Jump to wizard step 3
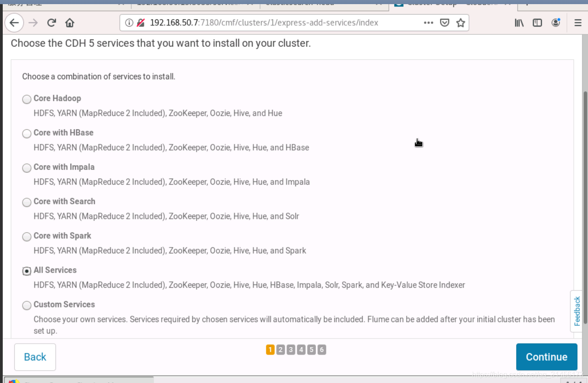 (291, 350)
